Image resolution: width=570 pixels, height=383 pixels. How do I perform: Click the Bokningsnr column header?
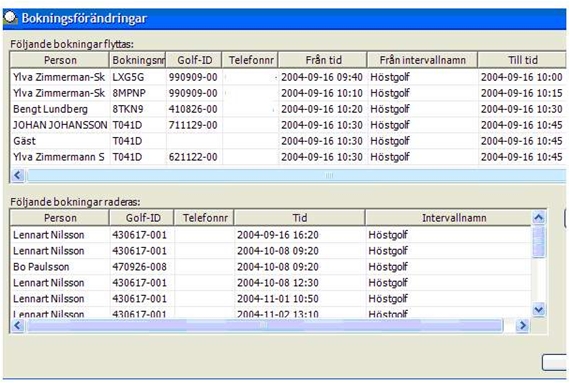coord(137,60)
